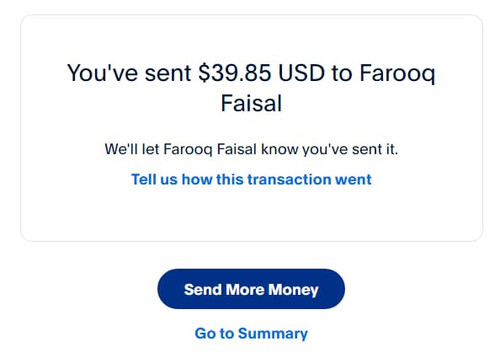Click the Farooq name in the heading

[x=397, y=74]
